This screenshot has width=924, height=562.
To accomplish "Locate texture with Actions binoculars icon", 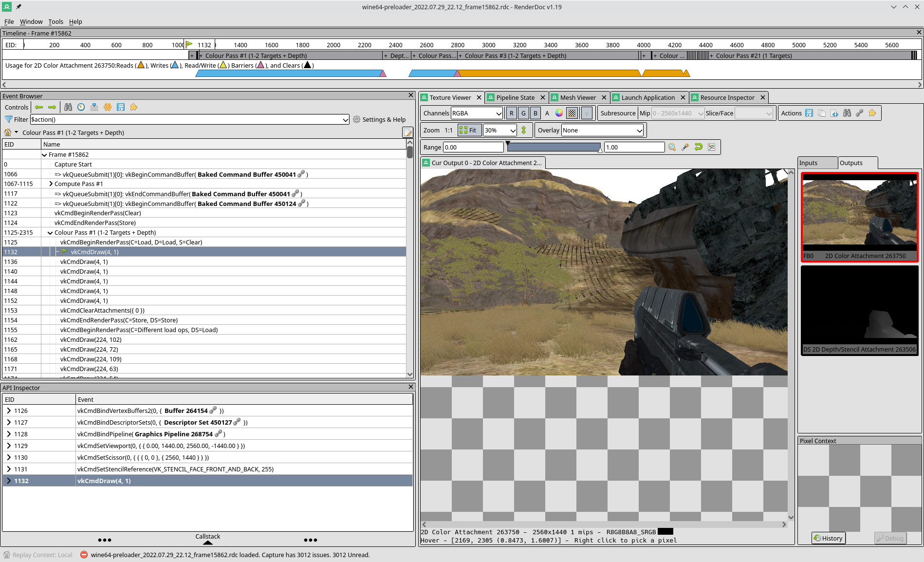I will [847, 113].
